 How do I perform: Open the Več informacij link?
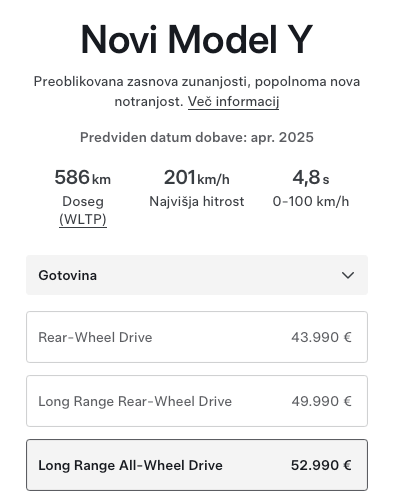(x=233, y=102)
